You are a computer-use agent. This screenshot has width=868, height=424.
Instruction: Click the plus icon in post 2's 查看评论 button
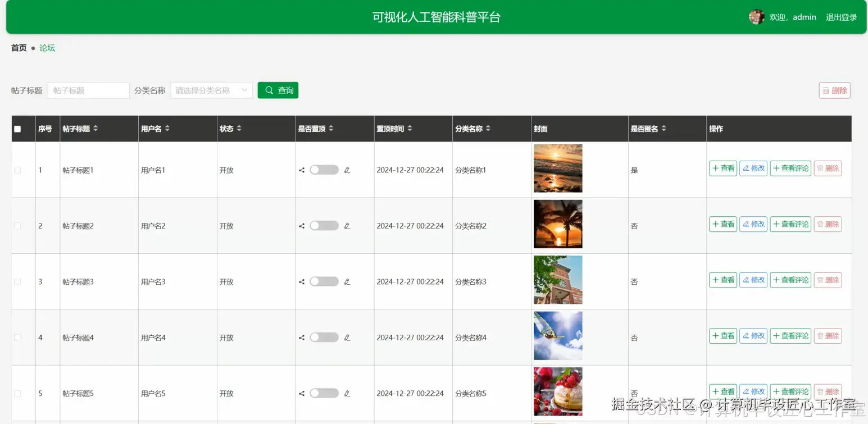tap(776, 224)
